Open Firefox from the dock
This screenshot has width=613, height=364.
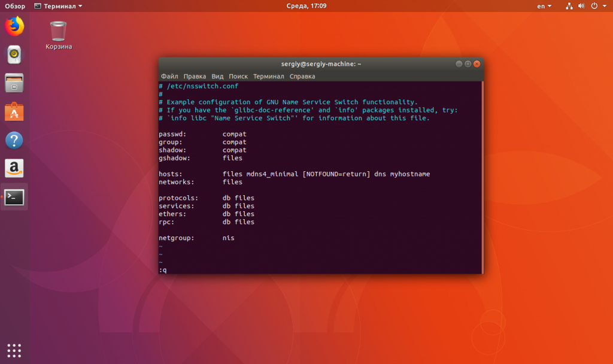[x=14, y=26]
